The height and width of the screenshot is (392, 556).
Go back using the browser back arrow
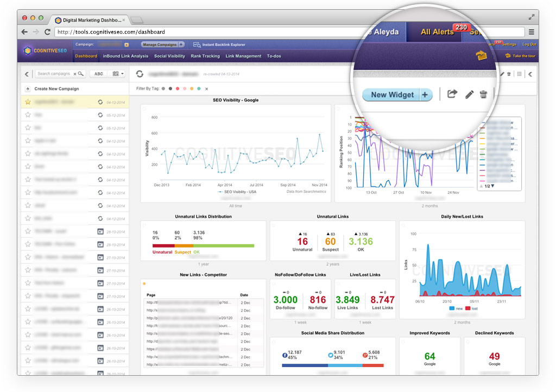coord(24,32)
